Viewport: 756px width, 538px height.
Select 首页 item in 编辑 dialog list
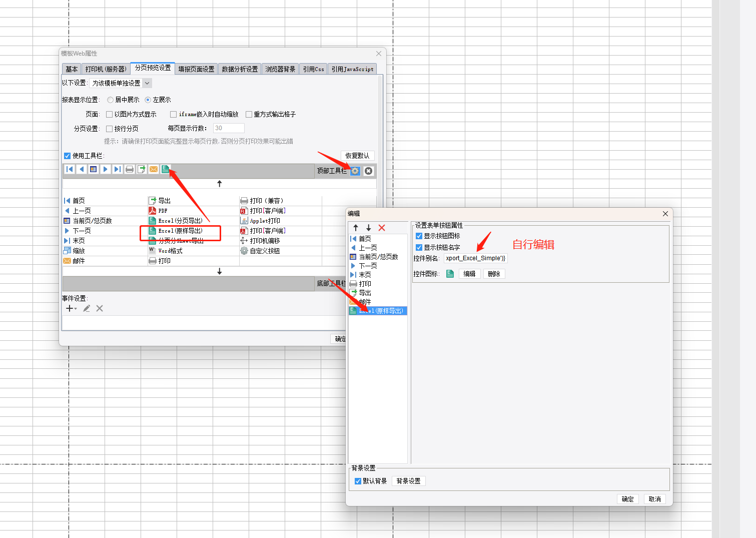pos(378,239)
